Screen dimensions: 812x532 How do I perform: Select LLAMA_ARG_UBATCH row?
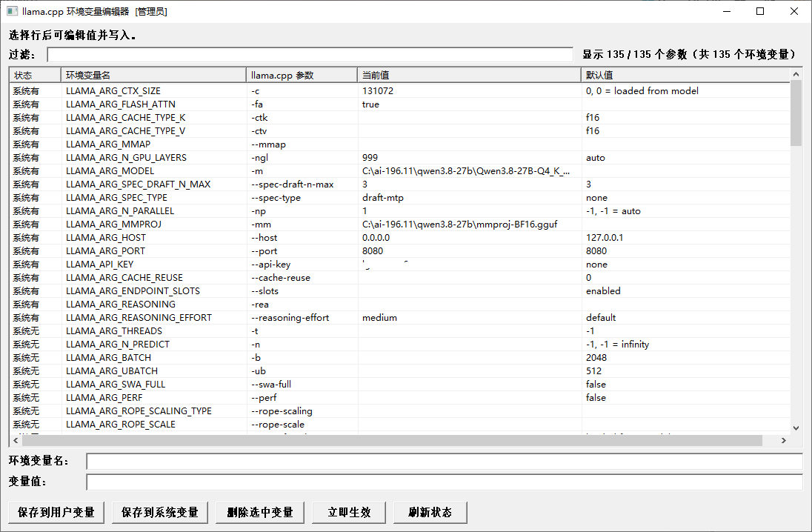pos(400,371)
